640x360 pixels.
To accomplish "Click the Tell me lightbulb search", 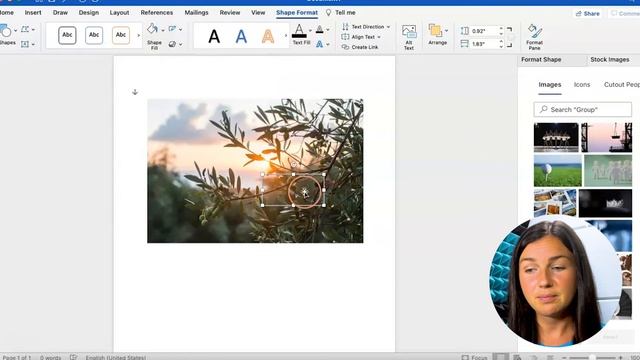I will tap(340, 13).
